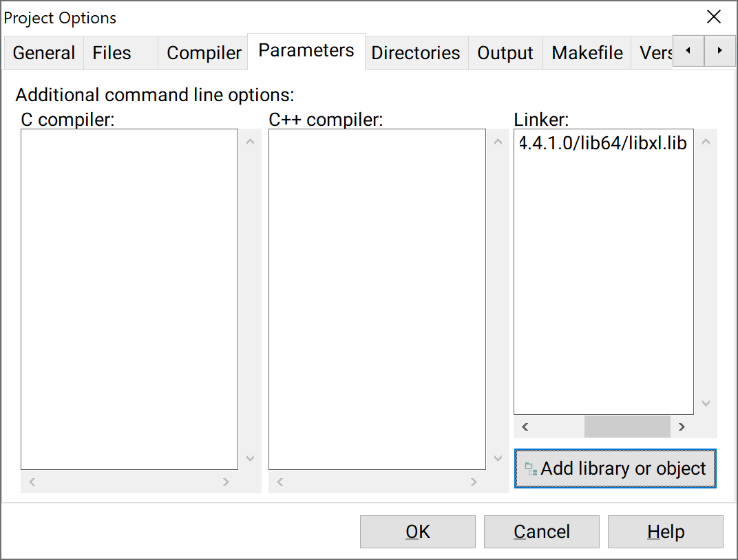Open the Makefile tab
The image size is (738, 560).
pos(587,53)
